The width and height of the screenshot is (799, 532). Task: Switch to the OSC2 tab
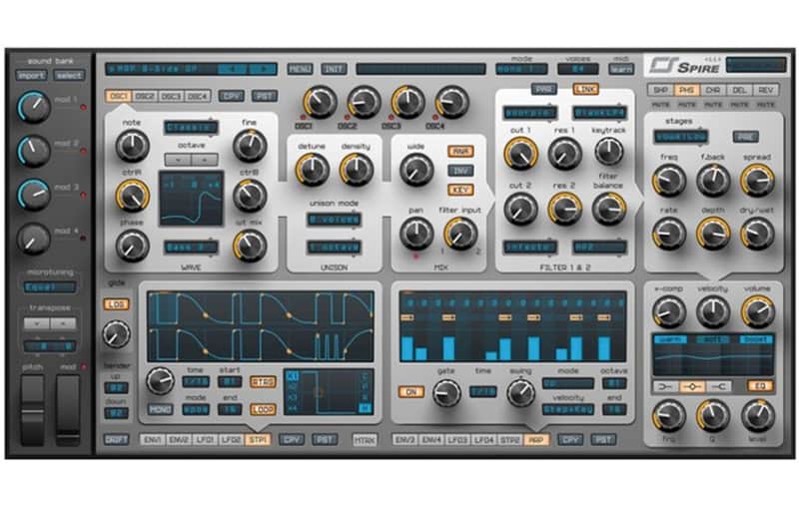(145, 96)
